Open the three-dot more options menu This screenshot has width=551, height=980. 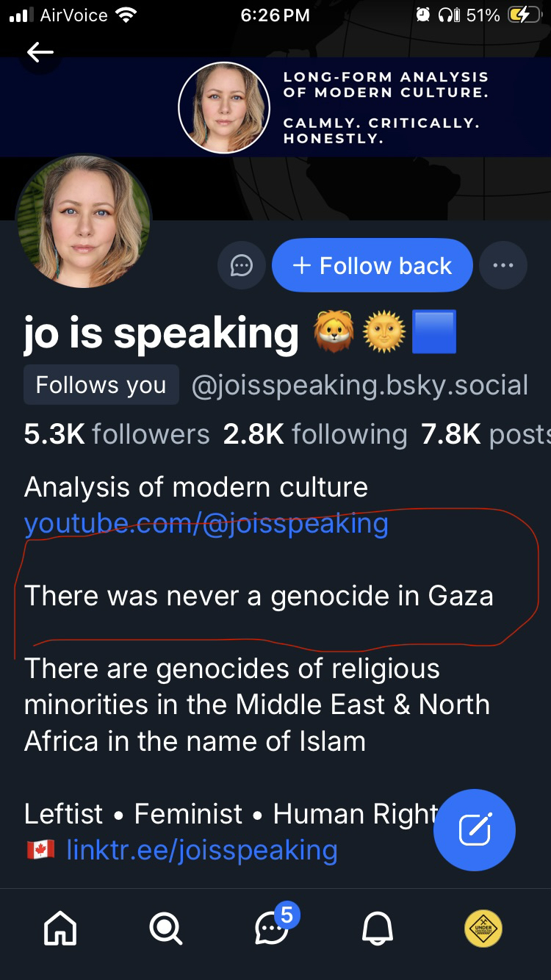(503, 265)
